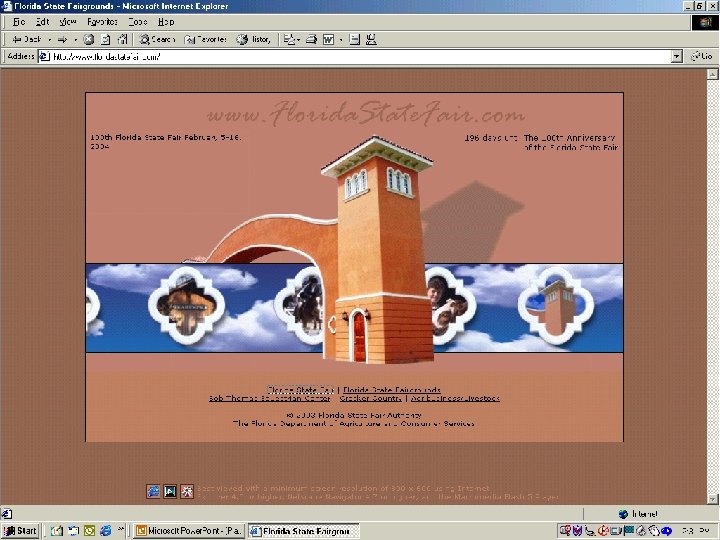Open dropdown arrow next to Word edit icon
This screenshot has height=540, width=720.
click(x=341, y=39)
